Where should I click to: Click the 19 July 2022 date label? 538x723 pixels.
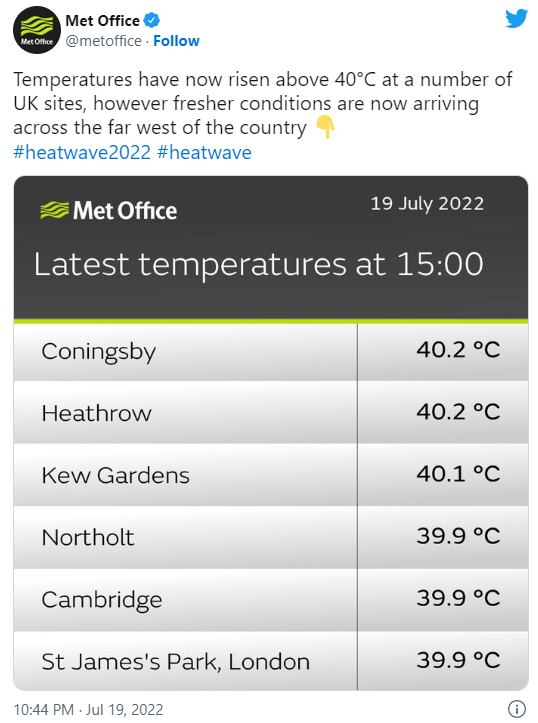point(427,204)
